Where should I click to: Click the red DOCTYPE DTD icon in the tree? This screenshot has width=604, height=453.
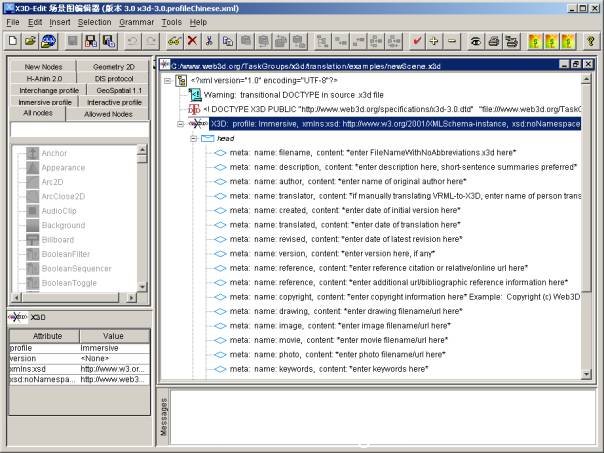pos(194,109)
